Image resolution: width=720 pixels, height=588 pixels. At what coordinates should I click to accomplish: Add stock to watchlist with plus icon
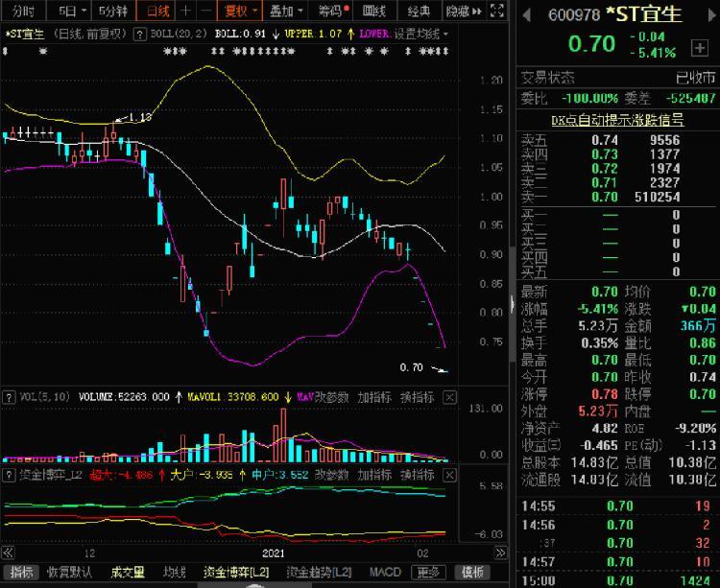699,48
